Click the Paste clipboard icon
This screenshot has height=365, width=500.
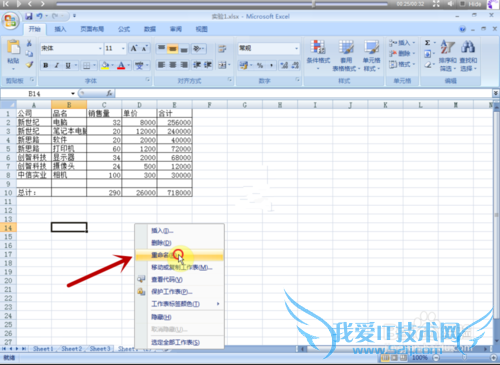[13, 47]
